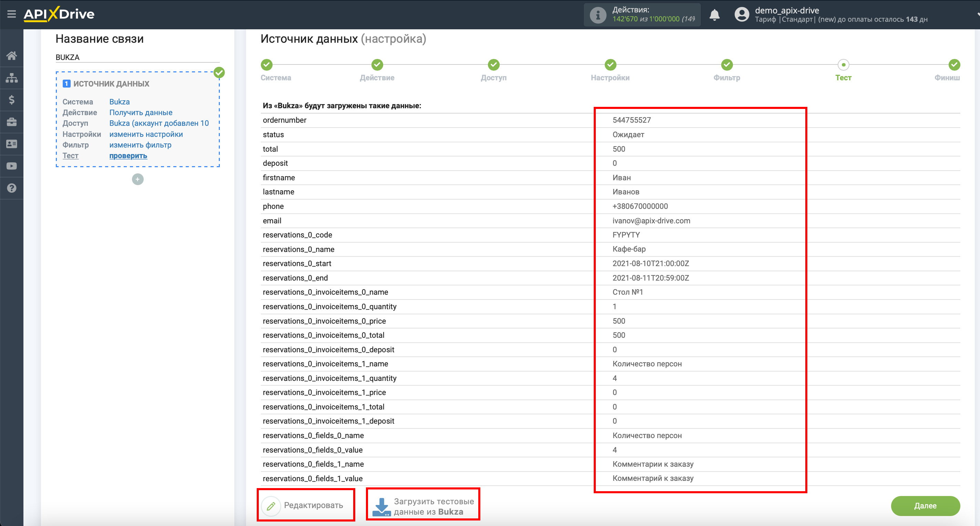
Task: Select phone value +380670000000
Action: pyautogui.click(x=640, y=206)
